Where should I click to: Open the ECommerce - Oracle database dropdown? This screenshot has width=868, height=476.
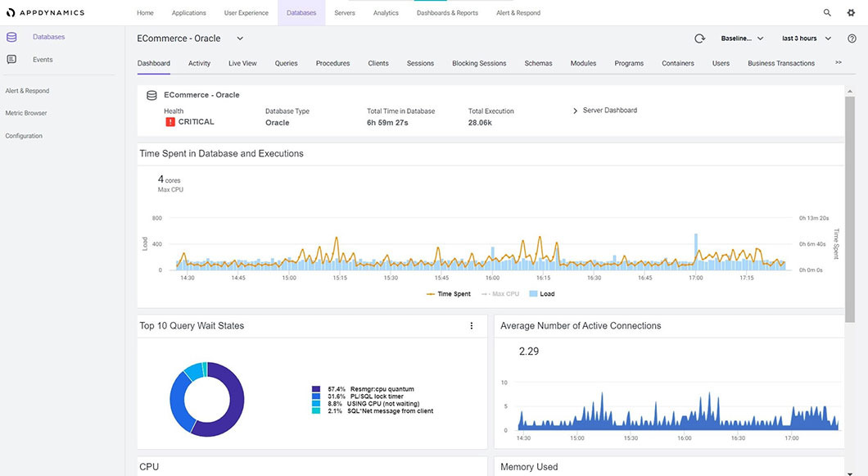(240, 39)
